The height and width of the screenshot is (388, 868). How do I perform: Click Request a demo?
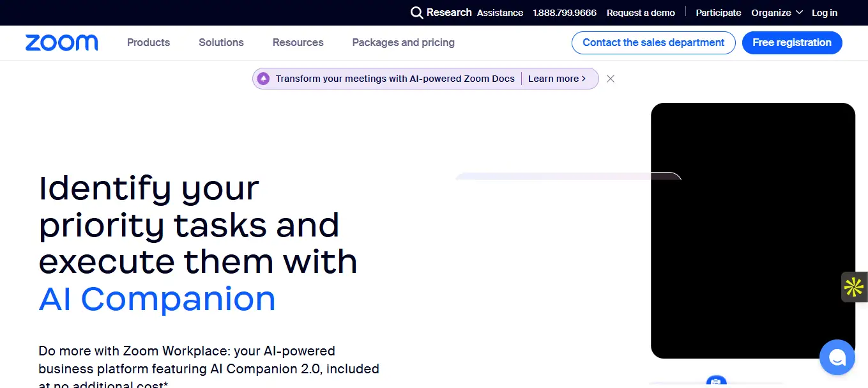pyautogui.click(x=641, y=12)
